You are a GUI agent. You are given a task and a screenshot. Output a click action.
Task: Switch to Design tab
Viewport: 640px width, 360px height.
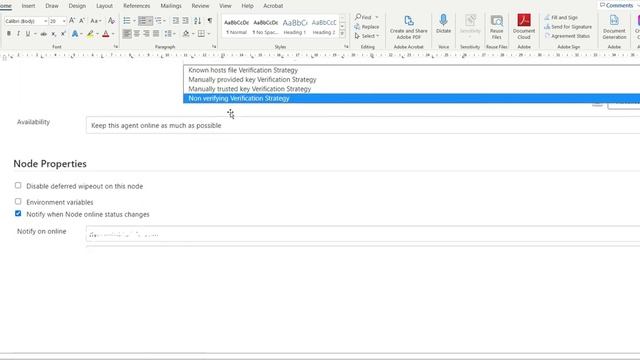[77, 6]
